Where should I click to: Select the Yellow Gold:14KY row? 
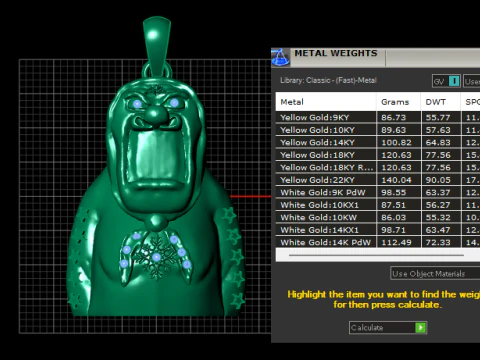point(378,142)
